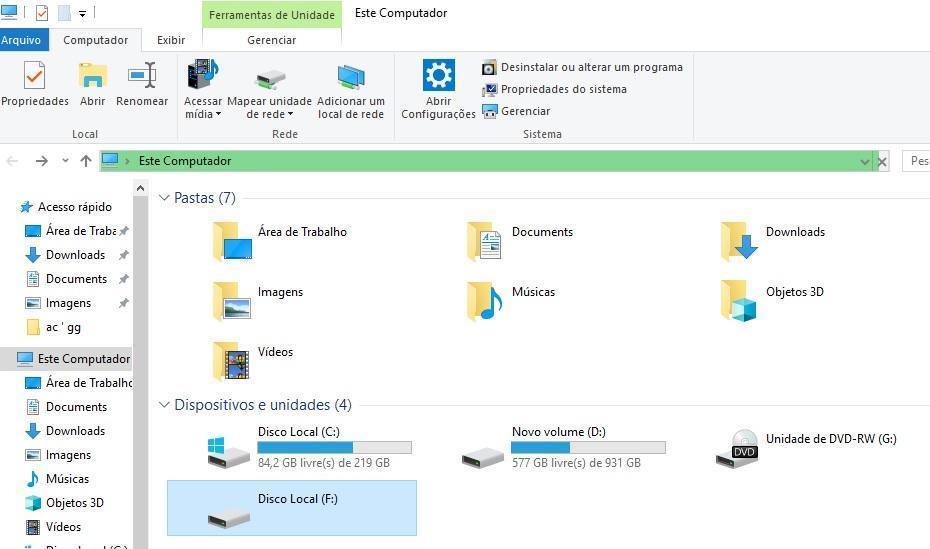Viewport: 930px width, 549px height.
Task: Open Customize Quick Access Toolbar dropdown arrow
Action: tap(82, 13)
